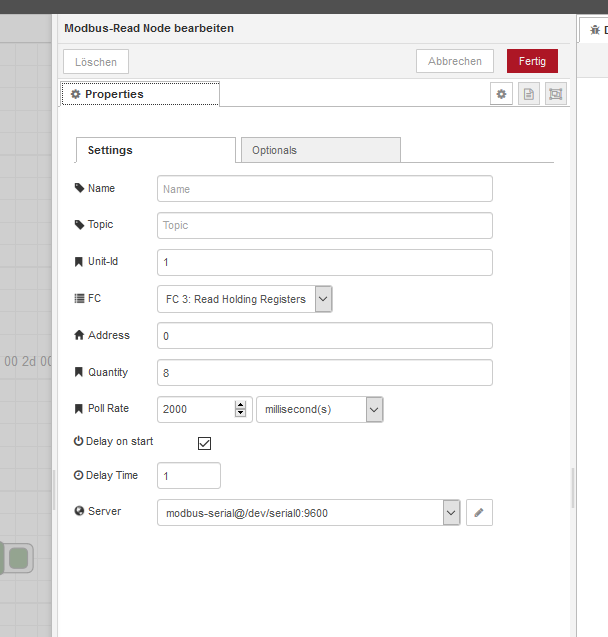Decrease Poll Rate with down stepper
The height and width of the screenshot is (637, 608).
click(240, 413)
